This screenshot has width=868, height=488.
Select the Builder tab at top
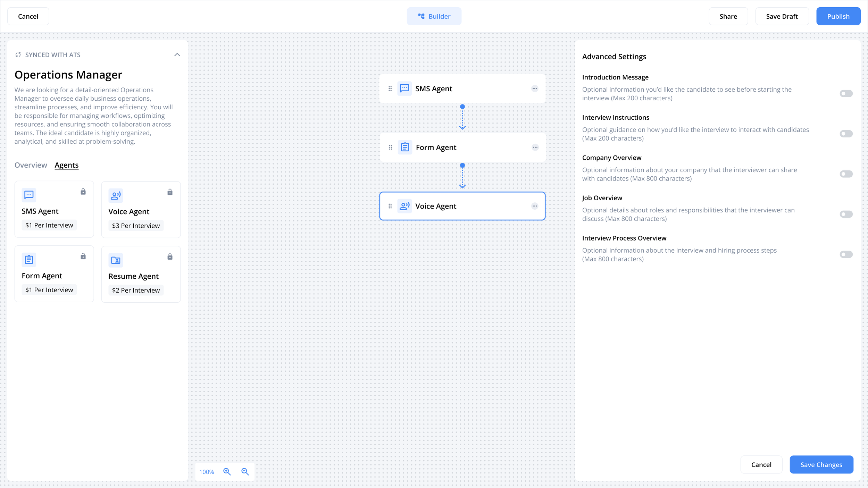(434, 16)
